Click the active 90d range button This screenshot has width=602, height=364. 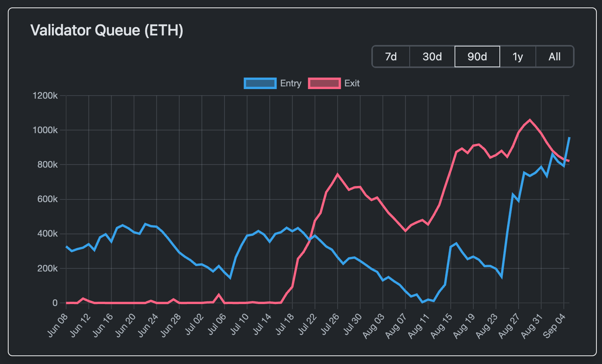click(x=477, y=57)
